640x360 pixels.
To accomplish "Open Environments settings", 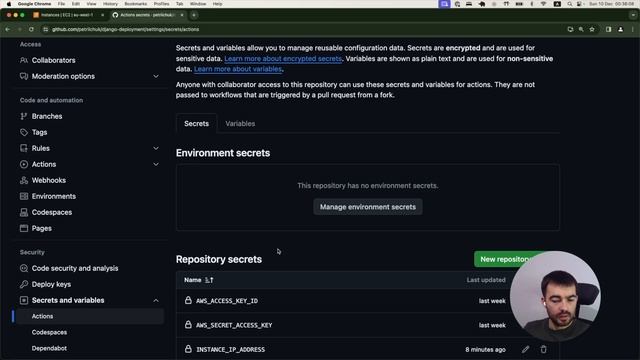I will click(x=53, y=196).
